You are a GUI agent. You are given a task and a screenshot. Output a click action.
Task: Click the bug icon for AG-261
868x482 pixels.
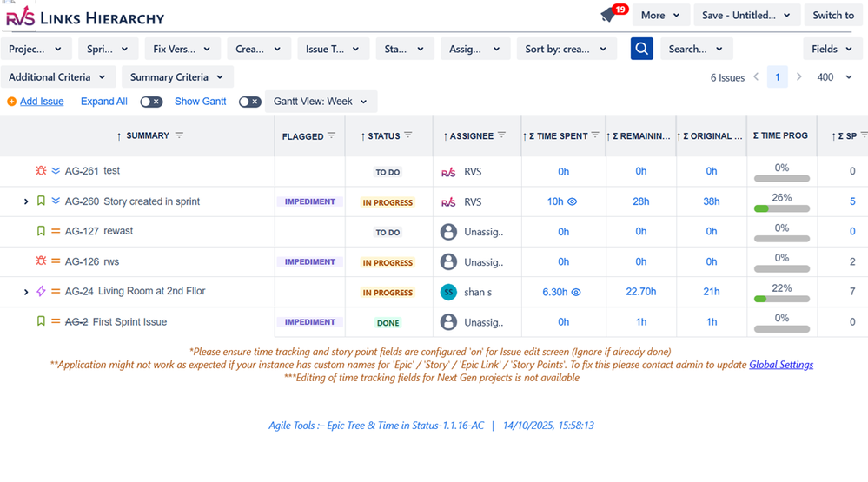pos(40,171)
